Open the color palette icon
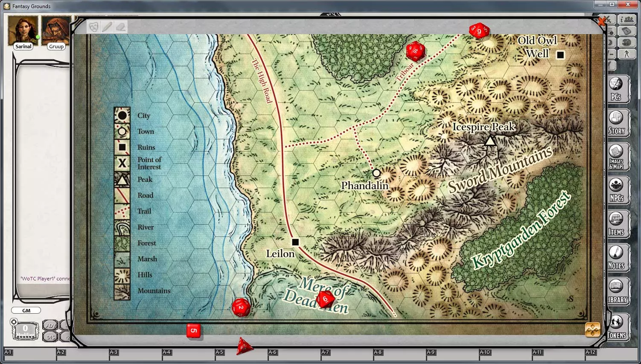Viewport: 641px width, 364px height. [626, 43]
